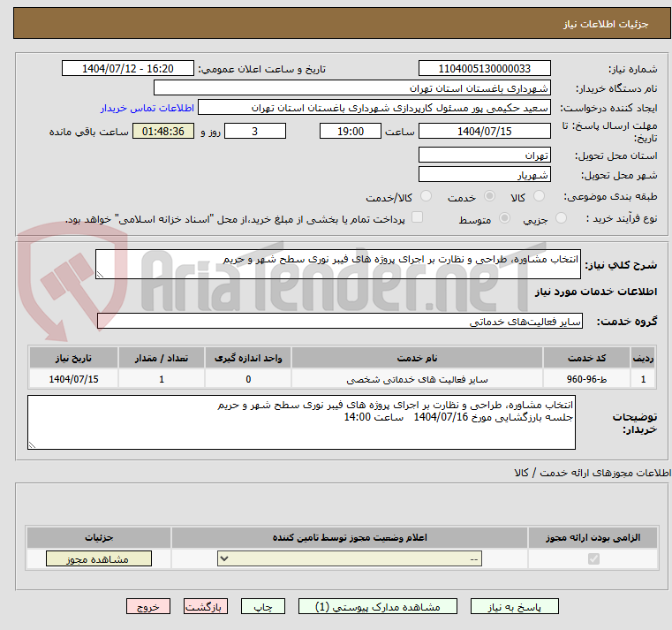Click the الزامی بودن ارائه مجوز column header
672x630 pixels.
pos(593,537)
